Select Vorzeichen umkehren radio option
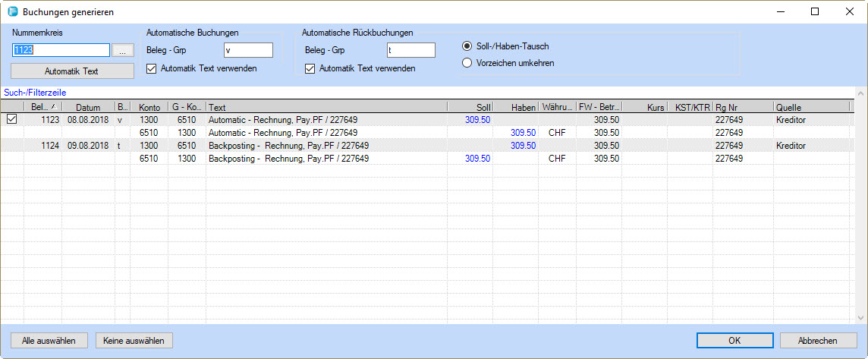This screenshot has height=359, width=868. [x=467, y=63]
